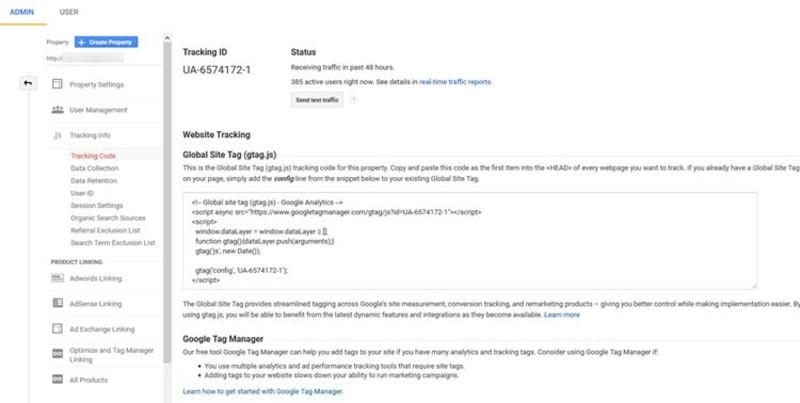Click the help icon beside Send test traffic

pos(353,100)
